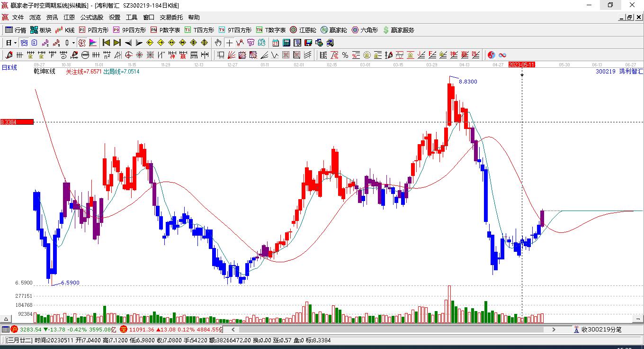Open the 浏览 menu
The width and height of the screenshot is (644, 349).
[35, 17]
